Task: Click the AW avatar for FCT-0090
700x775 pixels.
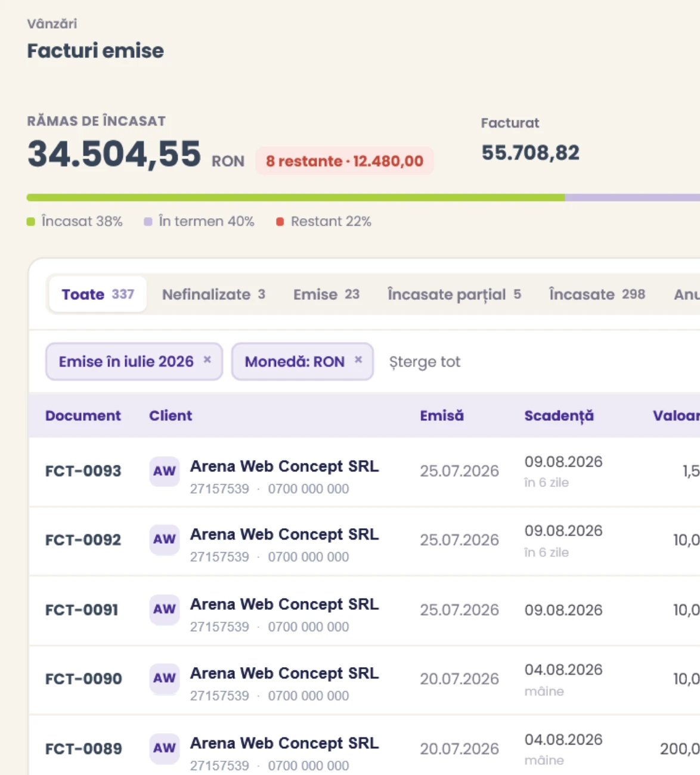Action: coord(165,679)
